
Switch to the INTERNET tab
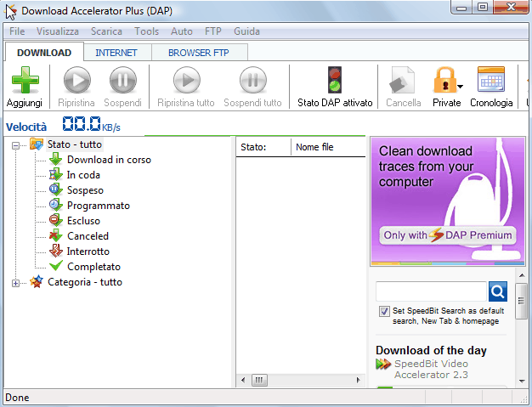[x=116, y=53]
